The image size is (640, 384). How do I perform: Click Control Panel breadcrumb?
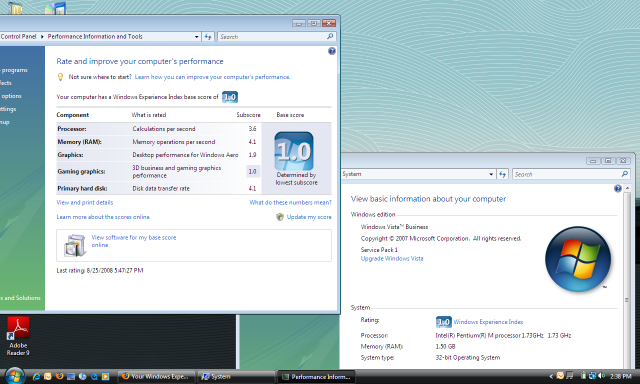[18, 36]
